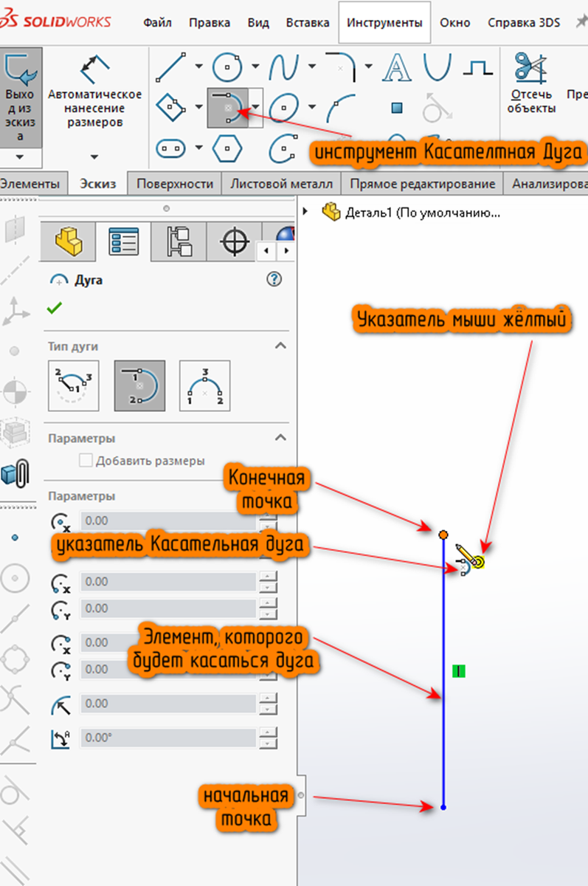Choose the 3 Point Arc type

coord(205,385)
